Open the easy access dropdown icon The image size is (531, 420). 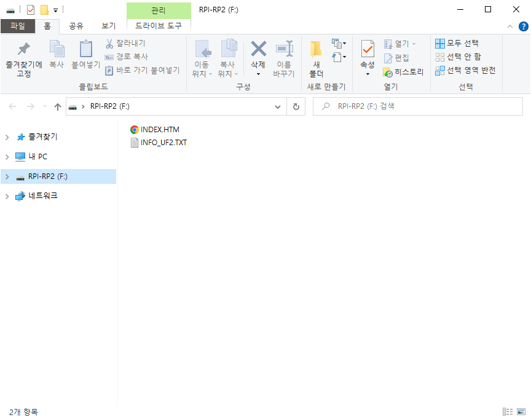pyautogui.click(x=339, y=57)
